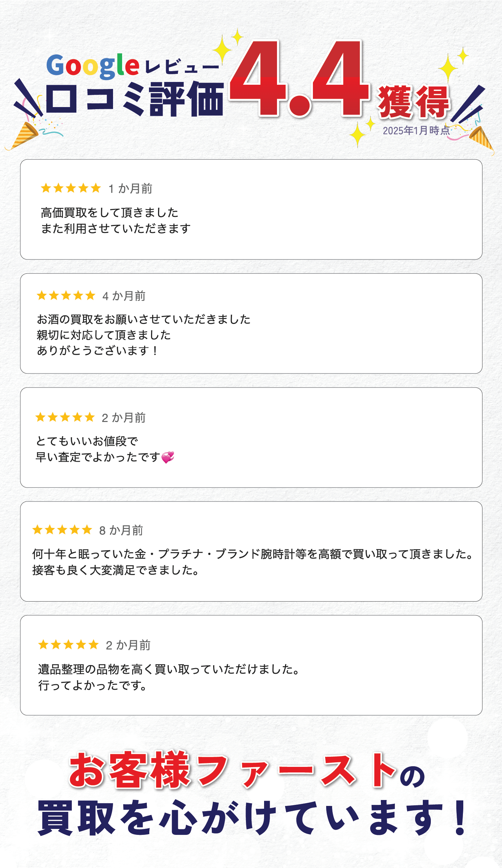Click the "2025年1月時点" date note
The height and width of the screenshot is (868, 502).
416,131
